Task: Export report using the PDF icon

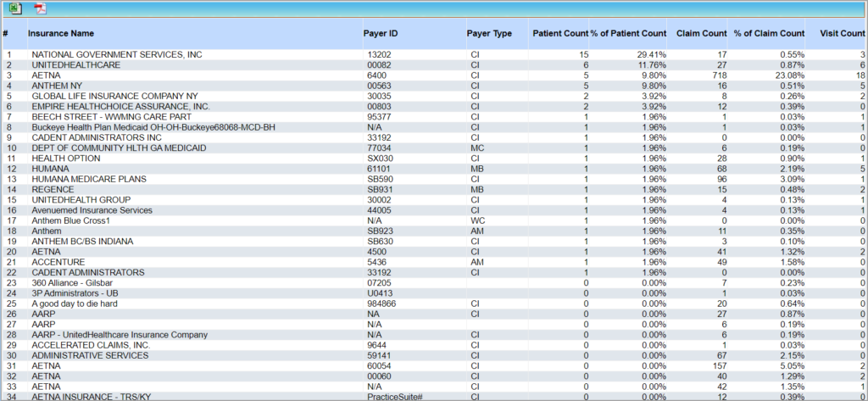Action: (40, 8)
